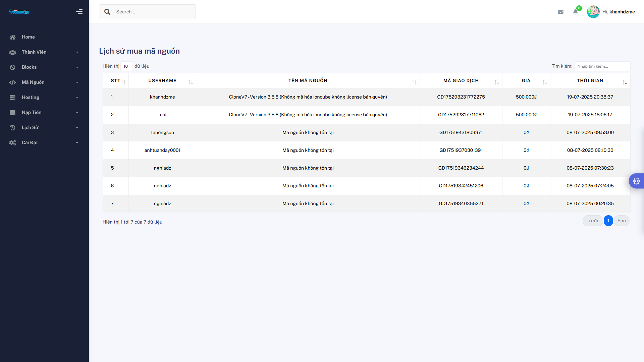644x362 pixels.
Task: Click the search magnifier icon
Action: click(x=107, y=12)
